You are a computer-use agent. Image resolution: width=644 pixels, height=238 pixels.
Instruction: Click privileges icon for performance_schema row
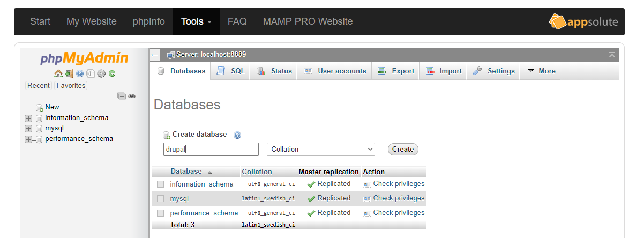[367, 213]
